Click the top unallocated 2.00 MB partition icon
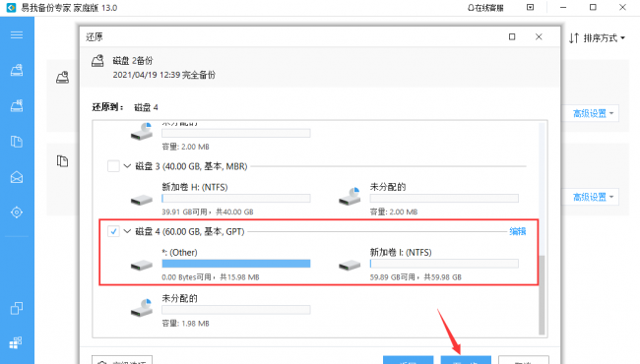 142,131
